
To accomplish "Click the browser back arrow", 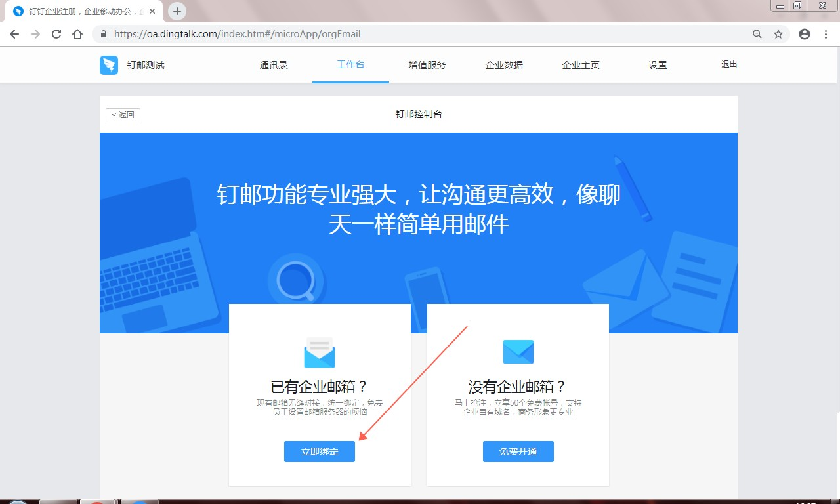I will [x=14, y=34].
